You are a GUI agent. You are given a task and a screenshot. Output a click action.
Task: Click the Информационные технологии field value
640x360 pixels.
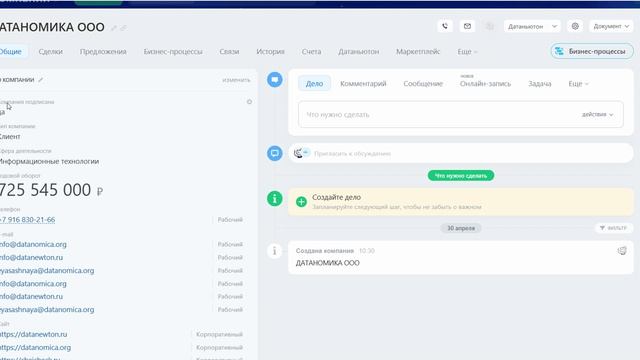coord(49,162)
